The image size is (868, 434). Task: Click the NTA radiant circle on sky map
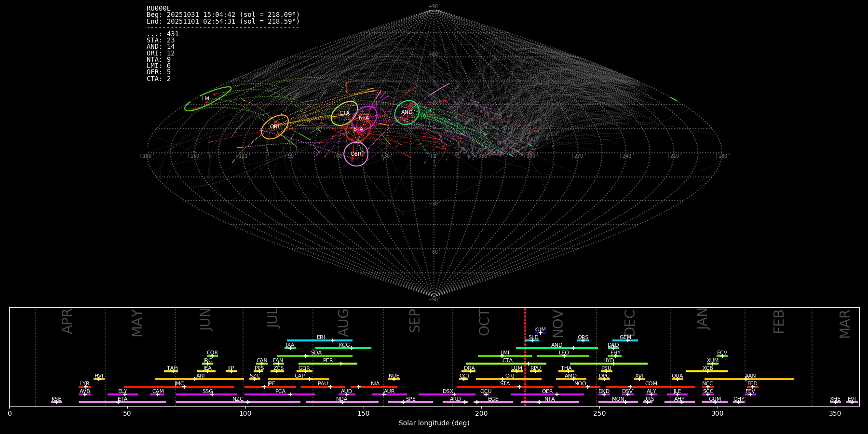point(364,118)
